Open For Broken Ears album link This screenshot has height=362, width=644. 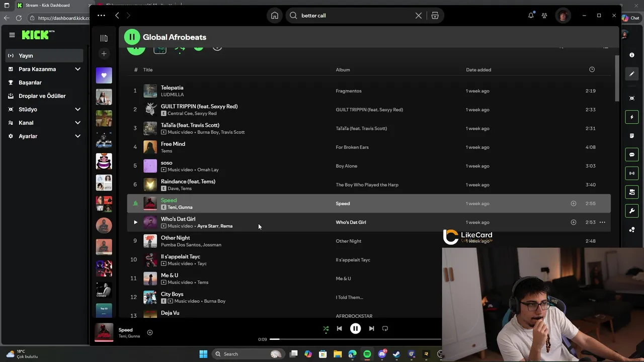click(352, 147)
